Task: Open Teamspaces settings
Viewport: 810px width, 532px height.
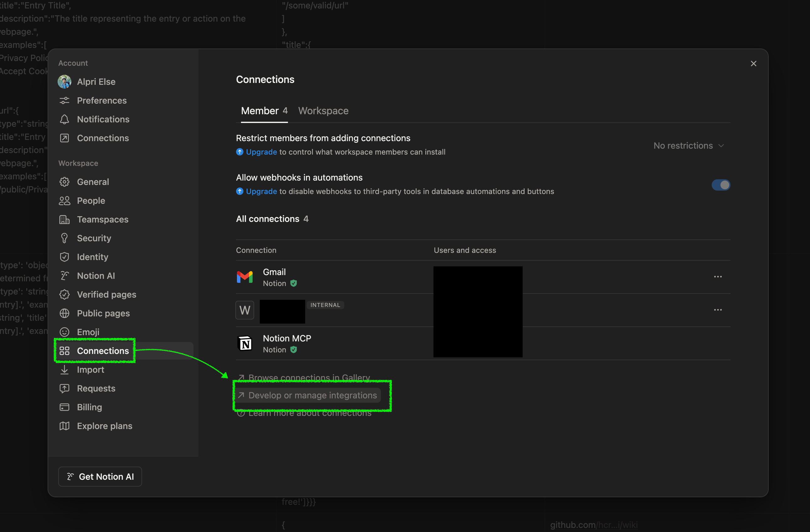Action: coord(102,219)
